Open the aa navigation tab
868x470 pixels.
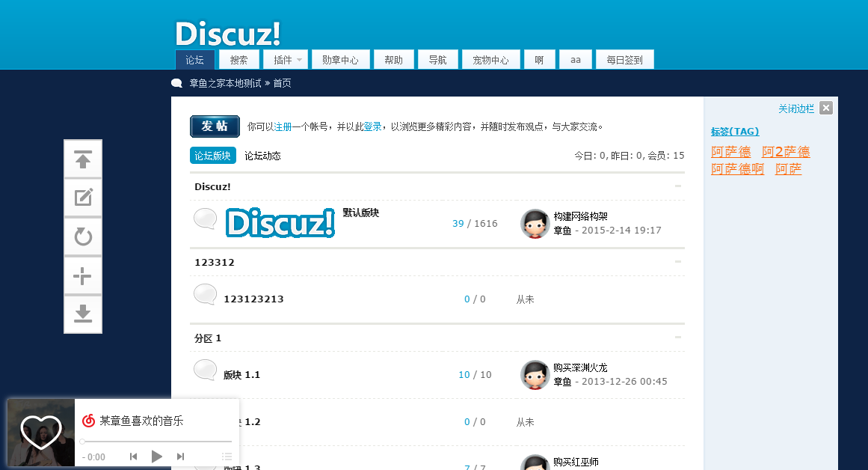click(576, 59)
